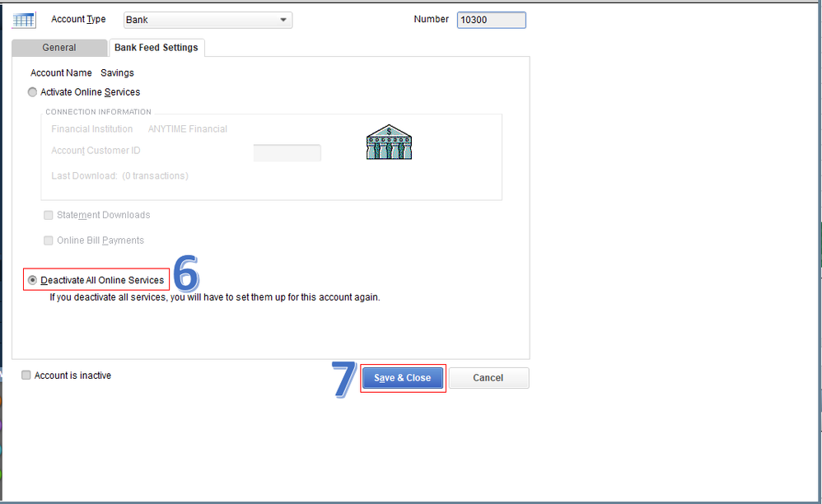This screenshot has width=822, height=504.
Task: Check the Account is inactive box
Action: tap(26, 376)
